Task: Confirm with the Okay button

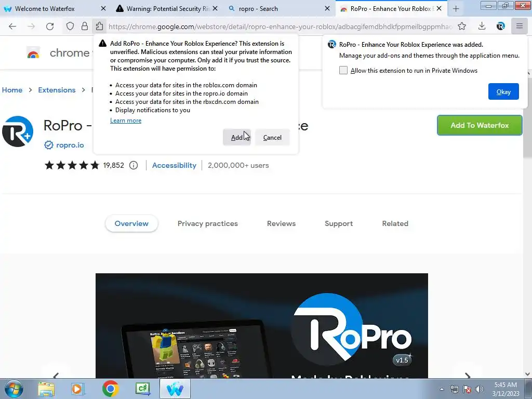Action: click(503, 91)
